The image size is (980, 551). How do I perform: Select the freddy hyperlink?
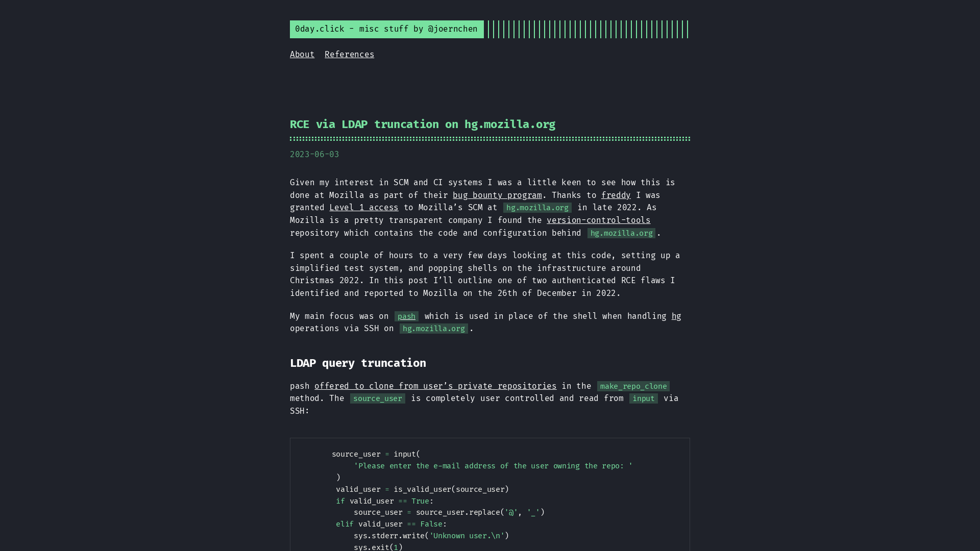615,194
